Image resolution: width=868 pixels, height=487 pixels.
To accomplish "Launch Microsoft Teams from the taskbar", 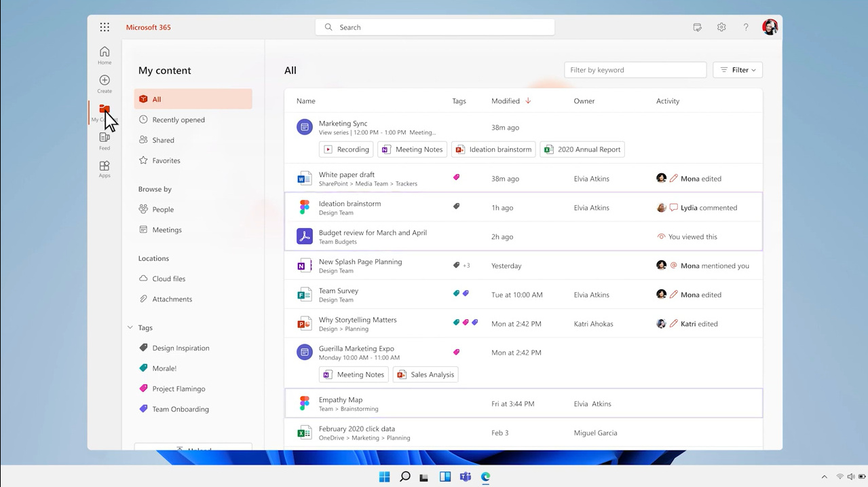I will [x=466, y=477].
